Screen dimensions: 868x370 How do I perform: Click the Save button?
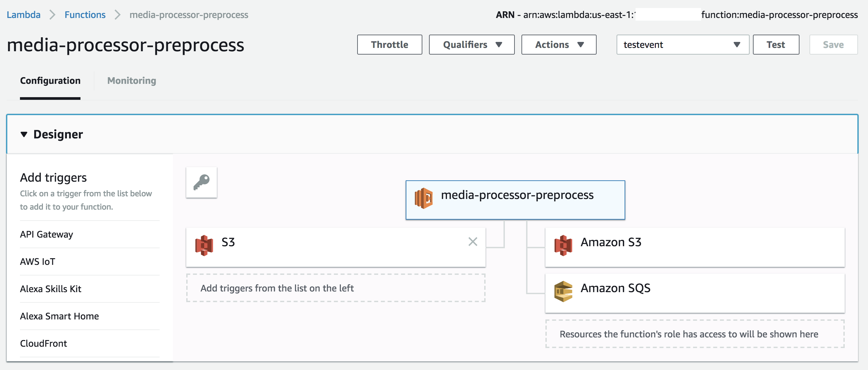coord(833,45)
